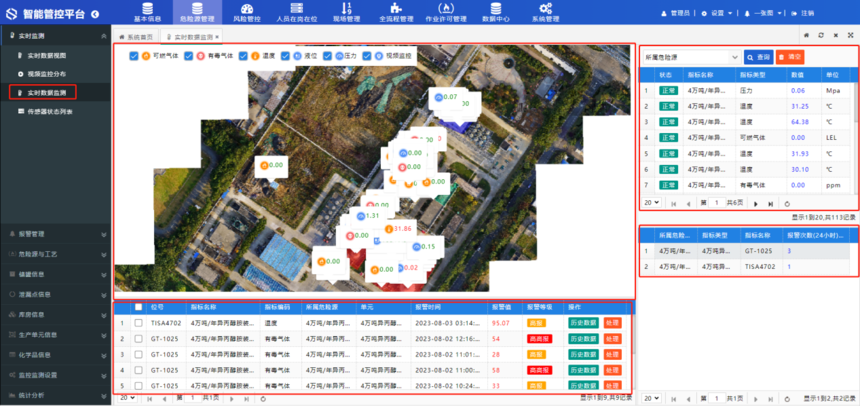This screenshot has width=860, height=406.
Task: Open the 基本信息 module icon
Action: [x=147, y=7]
